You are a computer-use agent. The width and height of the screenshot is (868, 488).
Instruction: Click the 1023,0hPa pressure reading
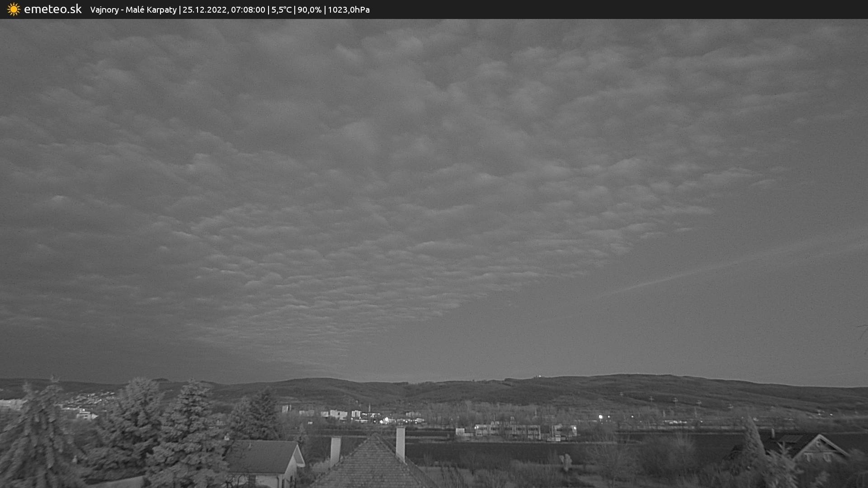349,10
